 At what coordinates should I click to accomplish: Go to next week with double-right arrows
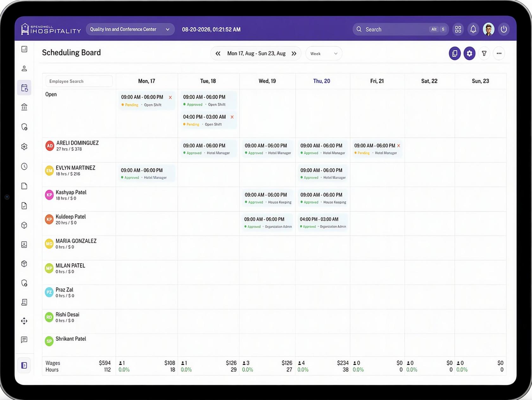coord(294,53)
